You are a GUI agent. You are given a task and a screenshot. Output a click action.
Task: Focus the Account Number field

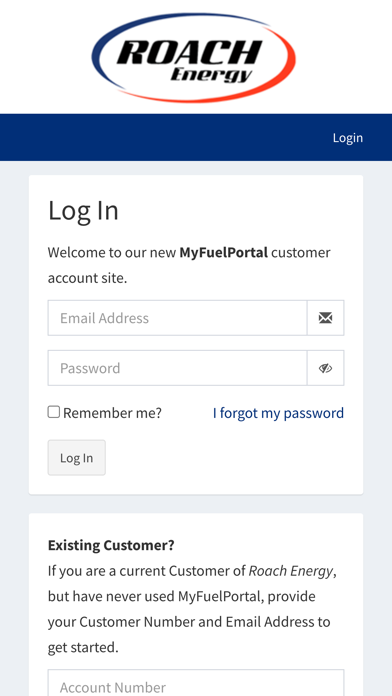click(196, 683)
